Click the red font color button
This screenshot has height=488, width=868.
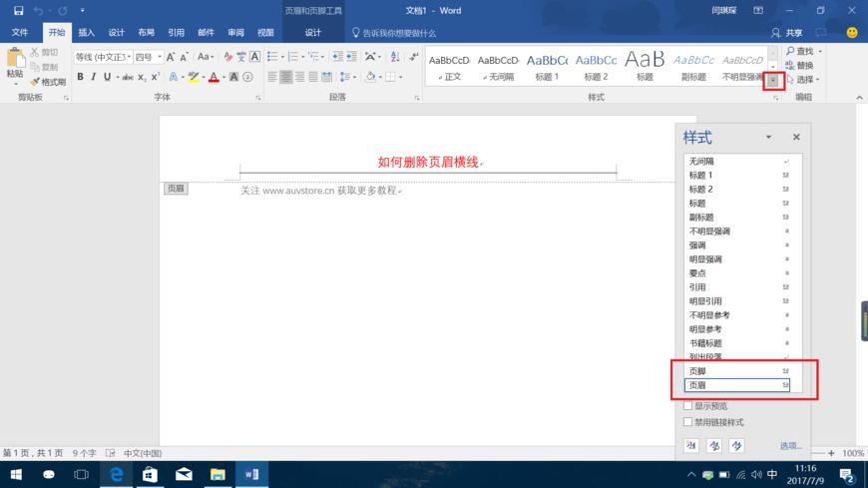click(x=214, y=77)
